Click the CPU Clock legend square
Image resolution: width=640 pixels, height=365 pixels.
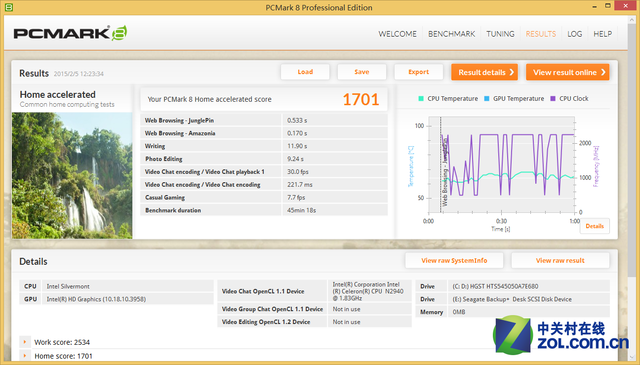(x=553, y=98)
